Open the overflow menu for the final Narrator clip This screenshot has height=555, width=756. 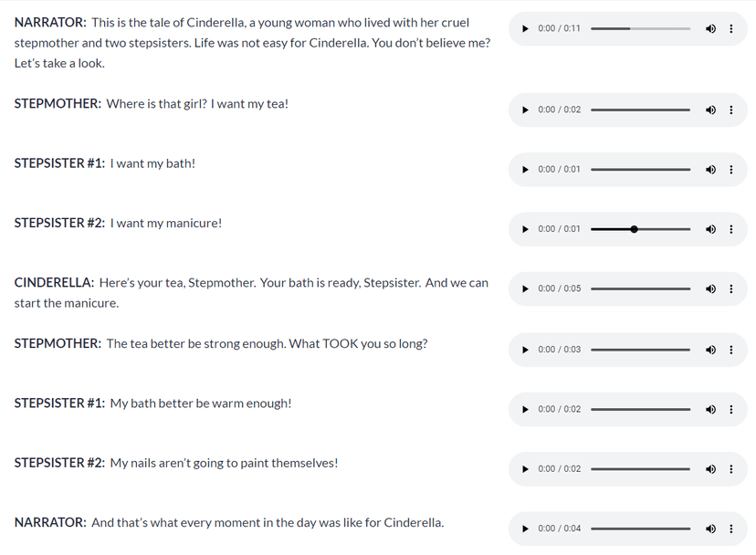coord(731,528)
